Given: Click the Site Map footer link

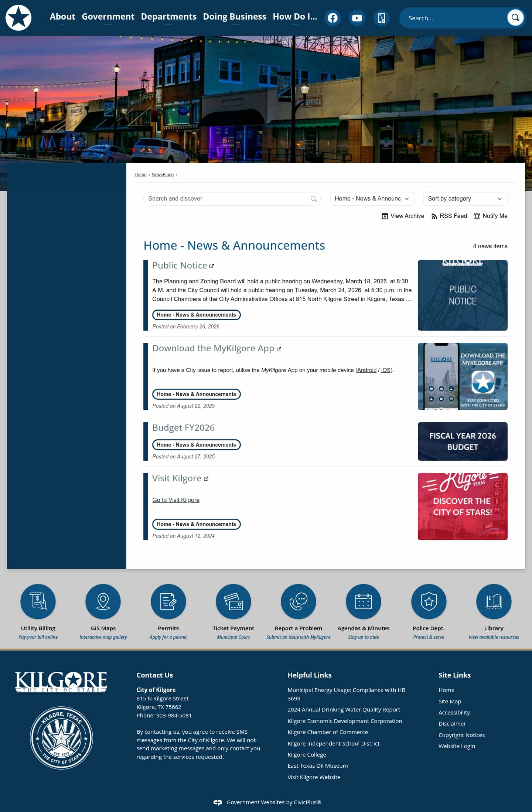Looking at the screenshot, I should 450,702.
